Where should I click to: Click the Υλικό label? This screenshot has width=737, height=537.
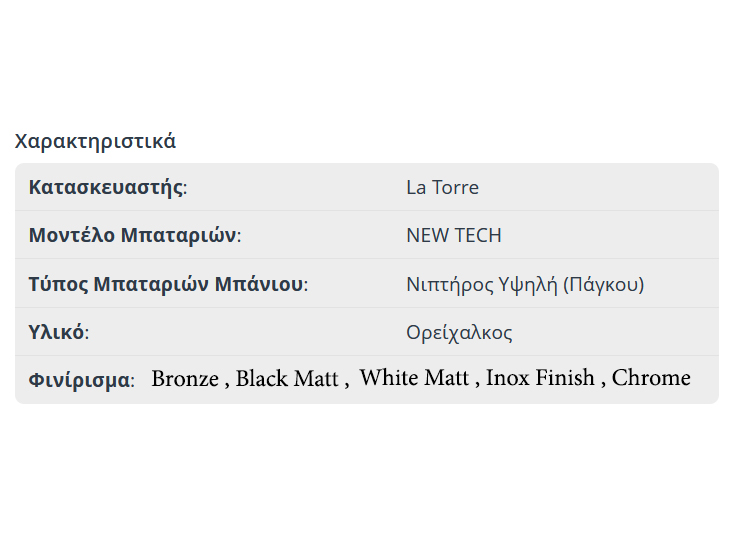57,332
